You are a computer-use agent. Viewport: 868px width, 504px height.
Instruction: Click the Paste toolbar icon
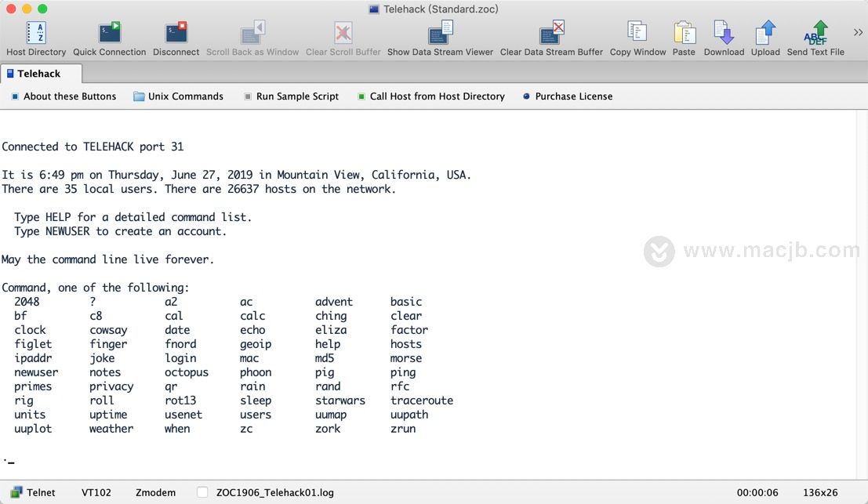pyautogui.click(x=685, y=33)
